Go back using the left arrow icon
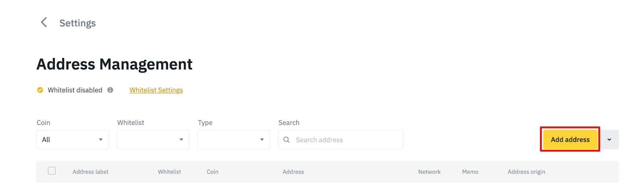 [44, 22]
